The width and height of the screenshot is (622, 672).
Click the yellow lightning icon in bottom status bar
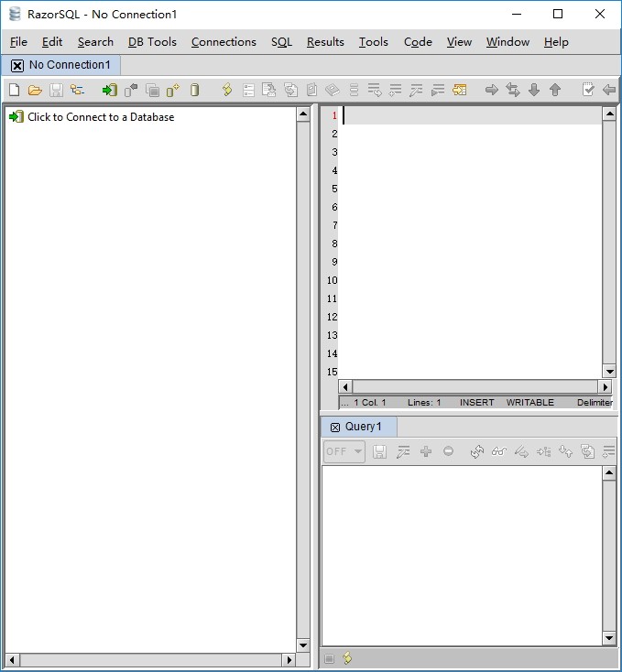pyautogui.click(x=348, y=658)
